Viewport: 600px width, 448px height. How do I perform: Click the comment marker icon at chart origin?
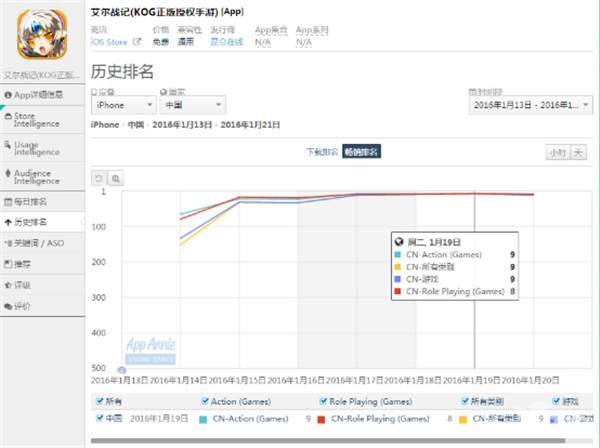click(122, 370)
